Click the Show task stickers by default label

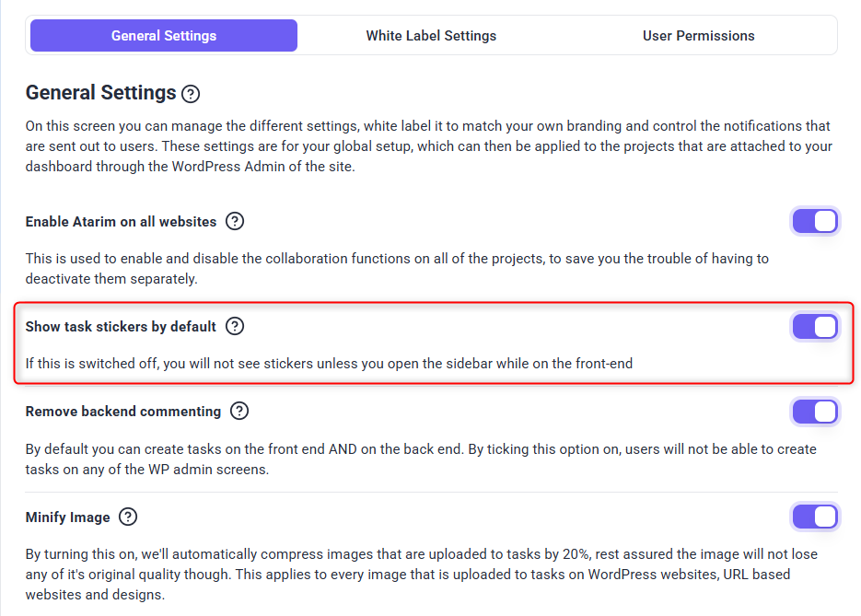click(x=121, y=327)
